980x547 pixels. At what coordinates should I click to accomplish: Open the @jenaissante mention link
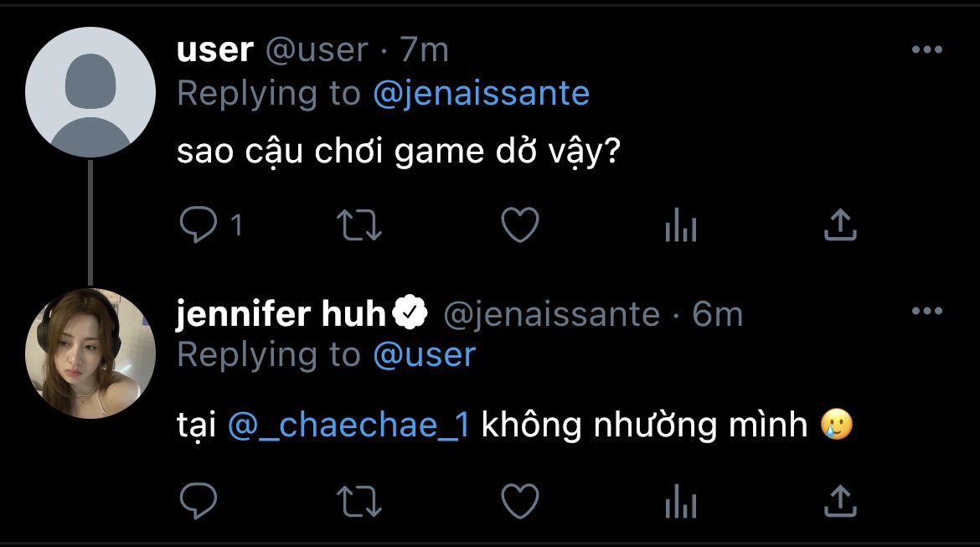[x=482, y=94]
